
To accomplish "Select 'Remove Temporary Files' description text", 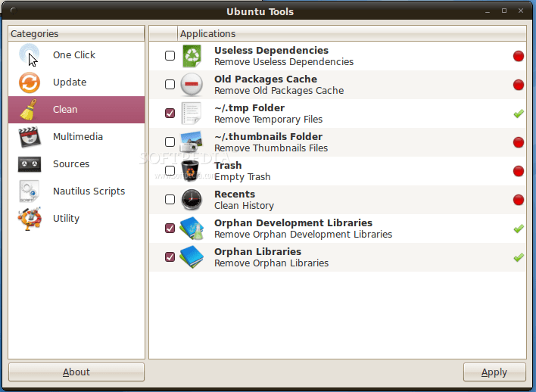I will click(268, 120).
